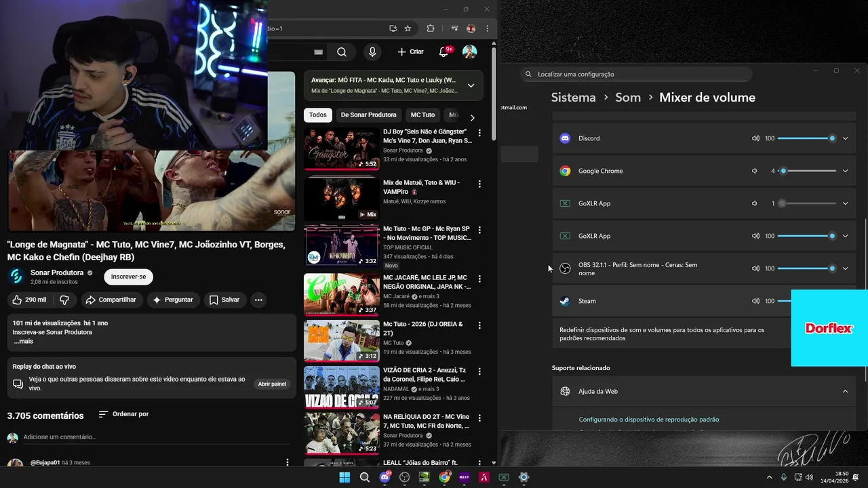868x488 pixels.
Task: Open GoXLR app from the taskbar
Action: point(504,477)
